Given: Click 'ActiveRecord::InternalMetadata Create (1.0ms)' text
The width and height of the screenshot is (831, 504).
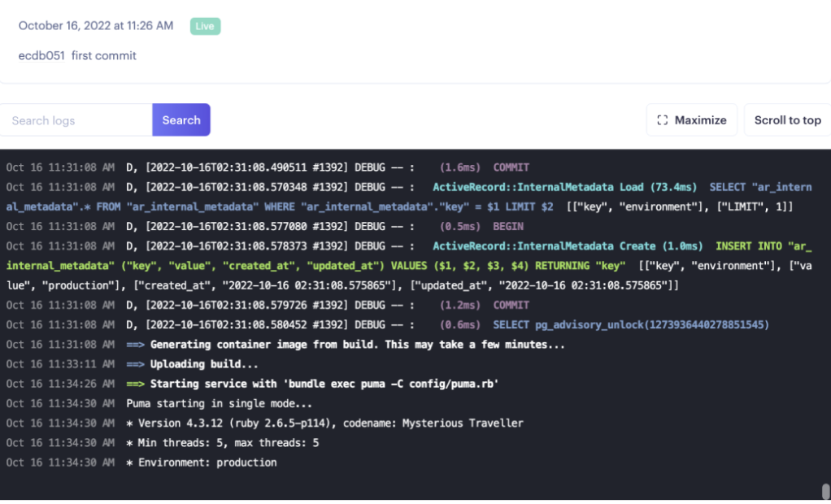Looking at the screenshot, I should pyautogui.click(x=568, y=246).
